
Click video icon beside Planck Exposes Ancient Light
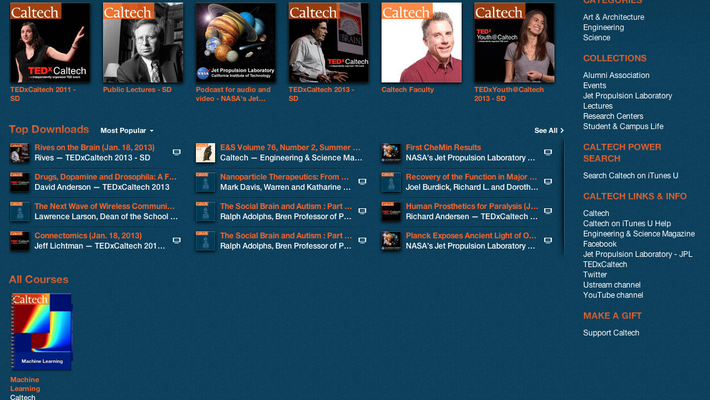point(548,241)
